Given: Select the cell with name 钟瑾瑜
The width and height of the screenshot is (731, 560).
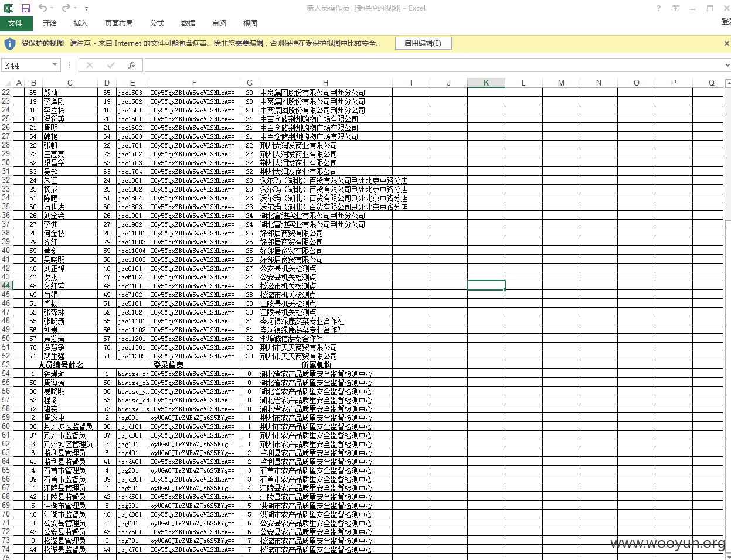Looking at the screenshot, I should click(x=70, y=374).
